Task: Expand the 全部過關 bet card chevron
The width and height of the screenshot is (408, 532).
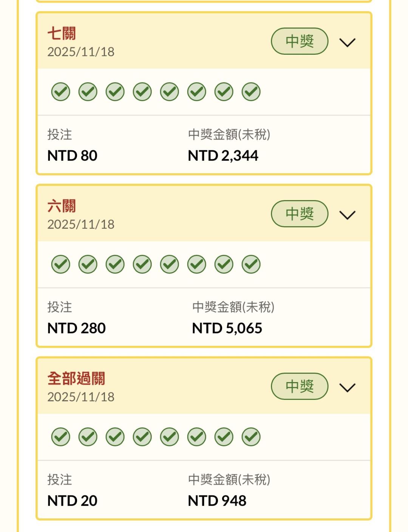Action: tap(347, 387)
